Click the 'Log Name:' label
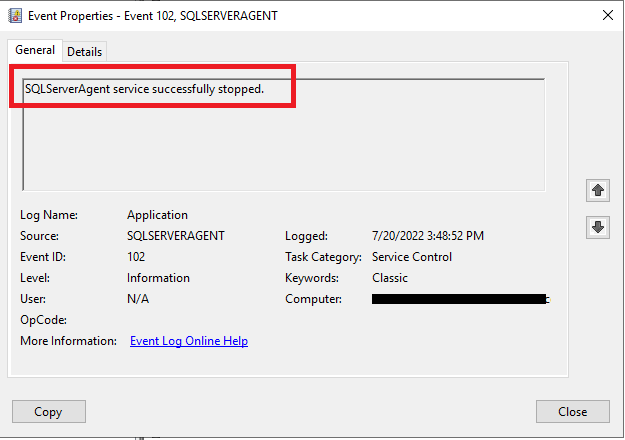 pos(49,215)
